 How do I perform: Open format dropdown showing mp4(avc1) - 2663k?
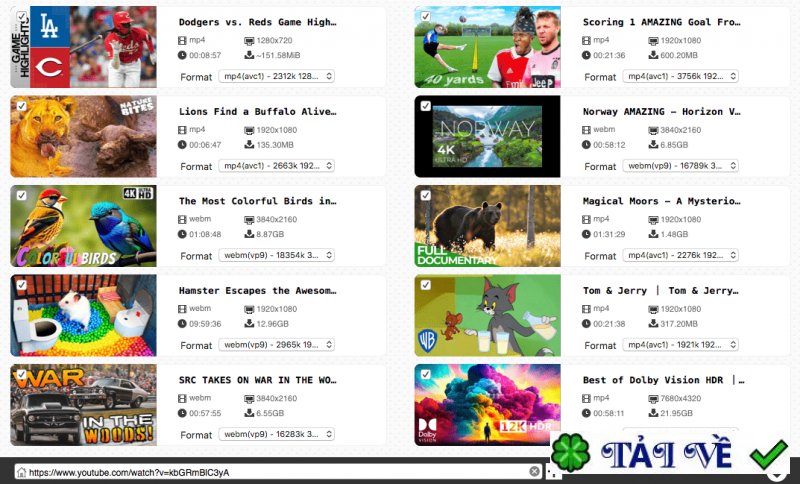(x=277, y=166)
